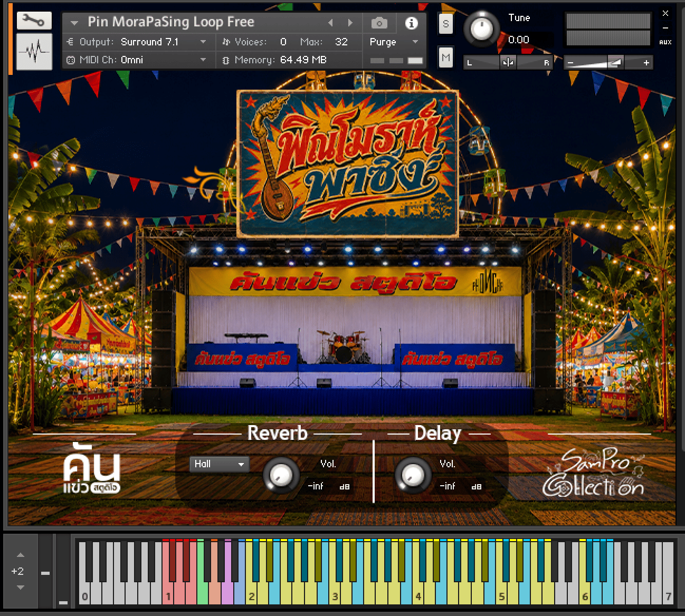The height and width of the screenshot is (616, 685).
Task: Click the keyboard +2 octave value
Action: point(17,571)
